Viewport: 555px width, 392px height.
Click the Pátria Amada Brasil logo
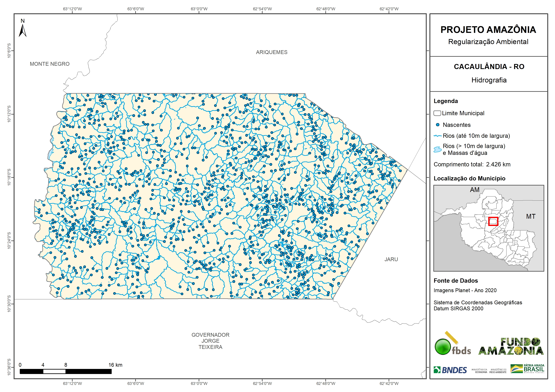click(527, 369)
